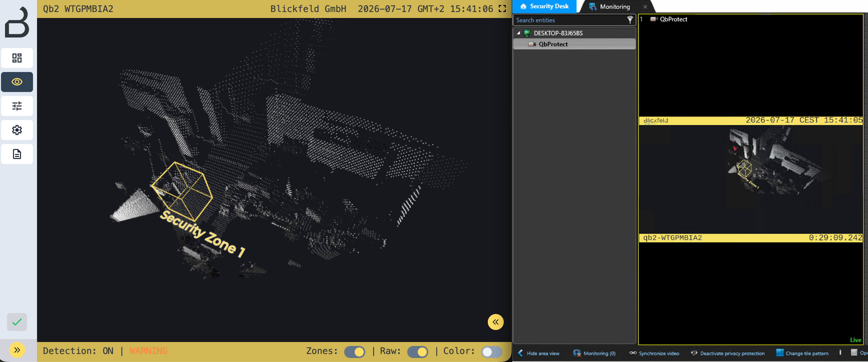Click the QbProtect tile header camera icon

click(654, 19)
